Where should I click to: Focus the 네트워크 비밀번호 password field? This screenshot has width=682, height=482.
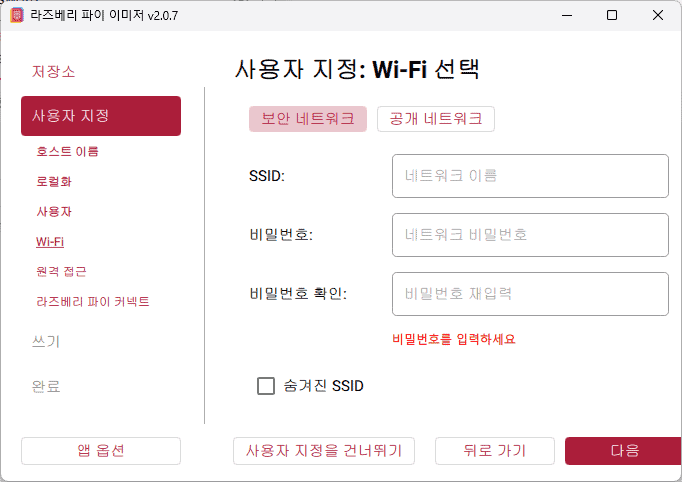530,235
